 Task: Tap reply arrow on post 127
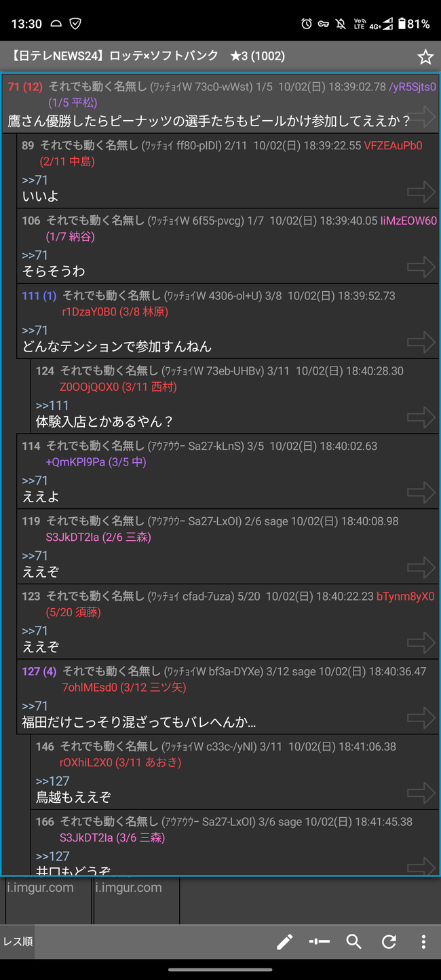421,718
